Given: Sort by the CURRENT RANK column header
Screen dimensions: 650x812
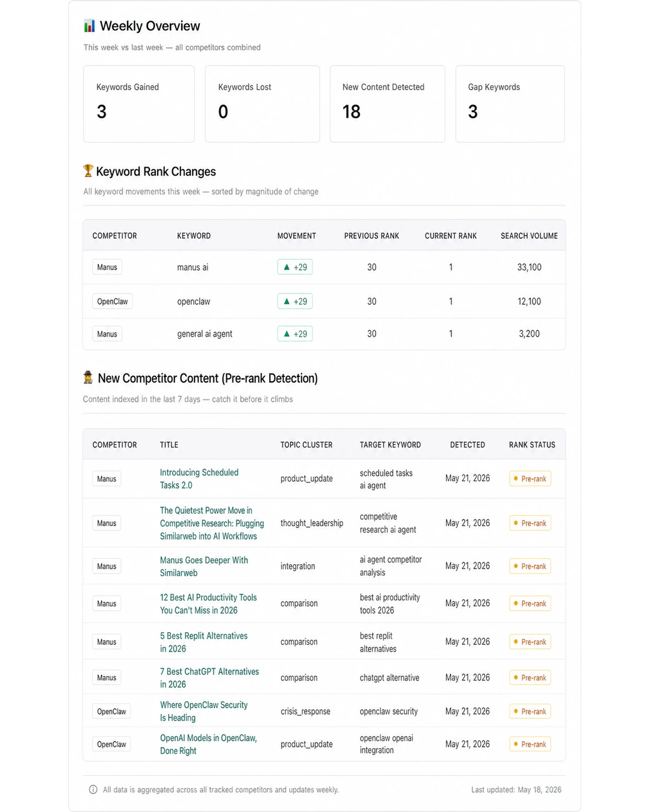Looking at the screenshot, I should pyautogui.click(x=451, y=236).
